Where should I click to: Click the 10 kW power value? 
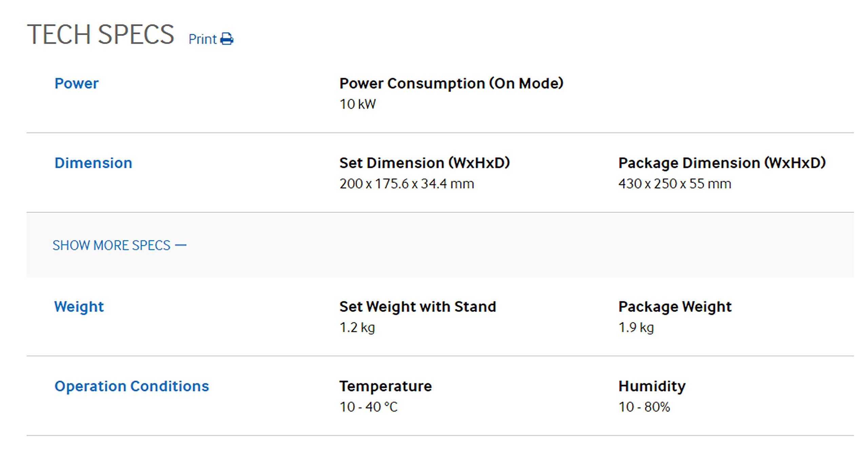(357, 104)
